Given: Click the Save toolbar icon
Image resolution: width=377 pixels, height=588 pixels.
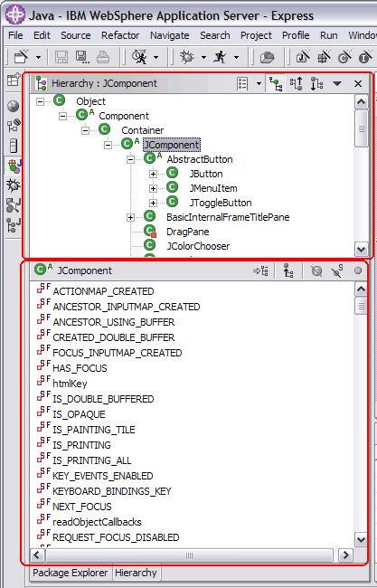Looking at the screenshot, I should coord(61,57).
